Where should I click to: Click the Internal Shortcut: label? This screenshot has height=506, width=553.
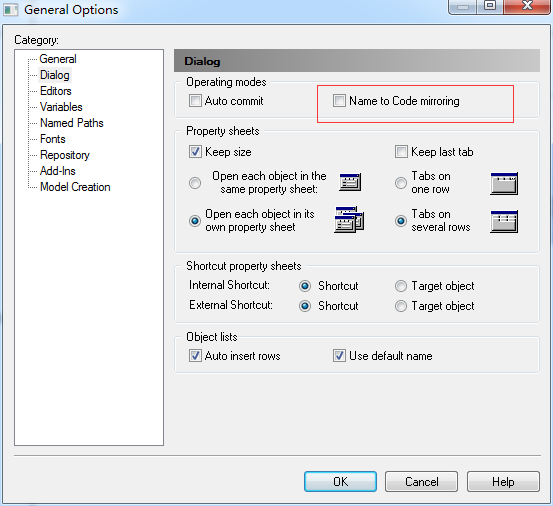229,285
